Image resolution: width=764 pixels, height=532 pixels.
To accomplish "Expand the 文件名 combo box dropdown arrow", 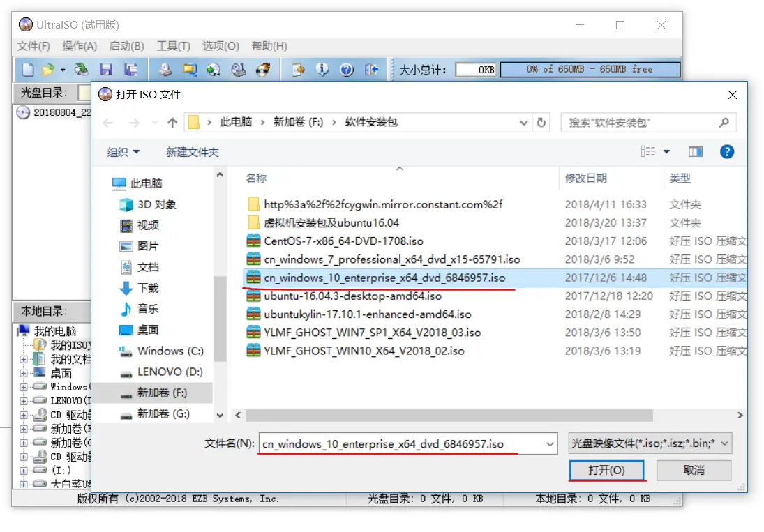I will (x=550, y=444).
